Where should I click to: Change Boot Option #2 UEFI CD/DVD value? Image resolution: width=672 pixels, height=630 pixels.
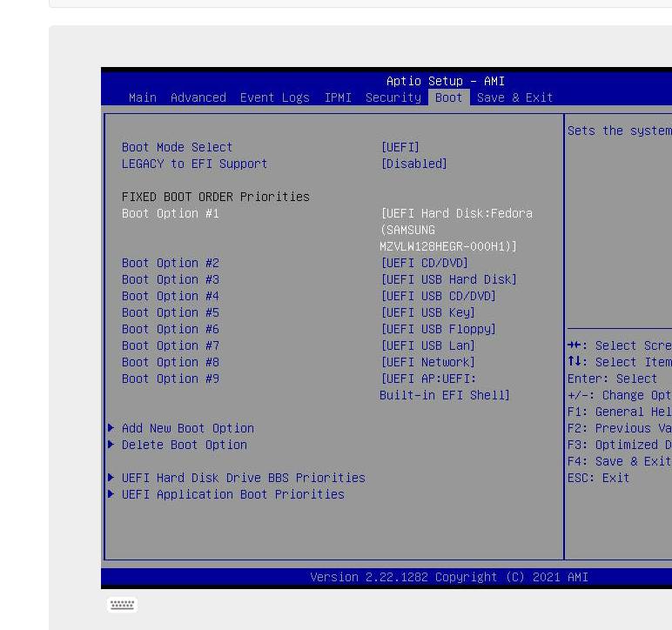425,263
